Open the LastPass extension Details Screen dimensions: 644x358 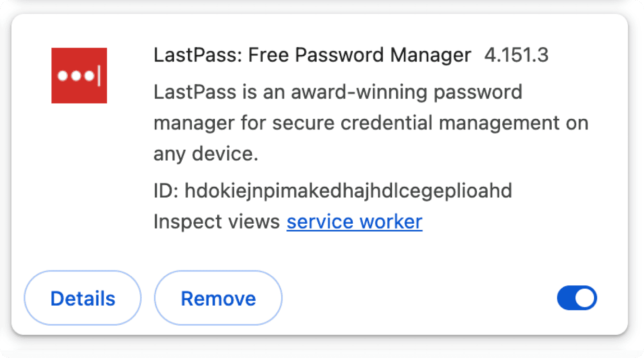pyautogui.click(x=83, y=298)
